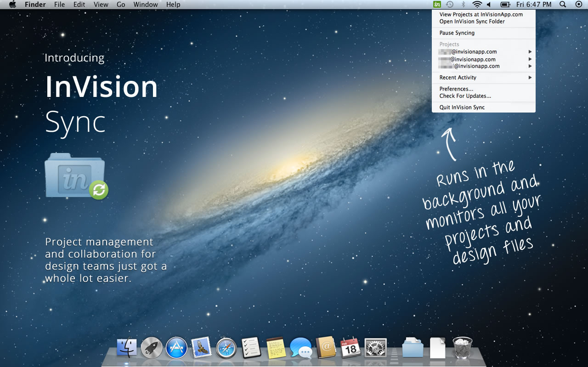Open Spotlight search magnifier
Viewport: 588px width, 367px height.
point(563,5)
